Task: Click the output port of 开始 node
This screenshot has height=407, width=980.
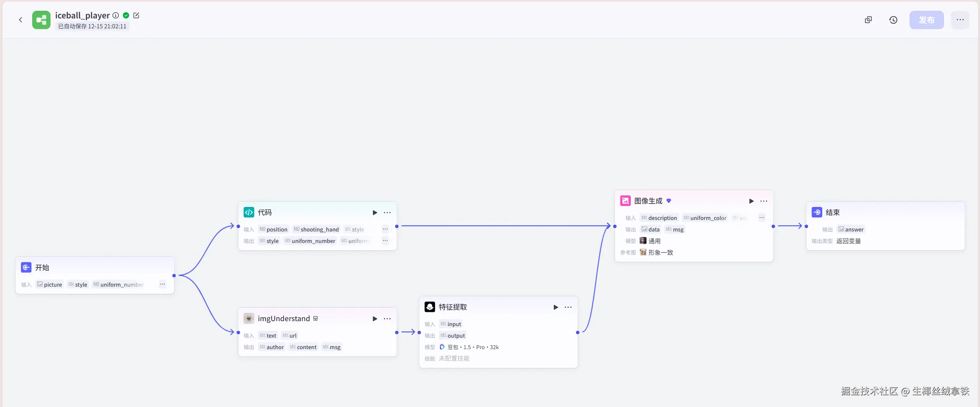Action: (x=174, y=276)
